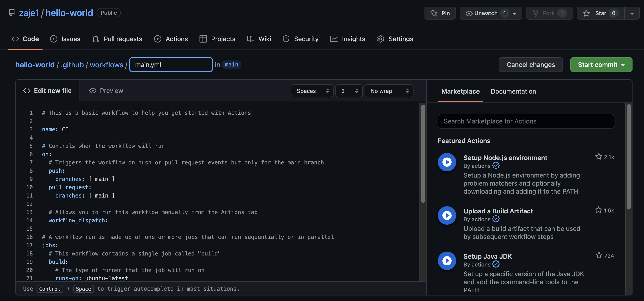
Task: Click the Code angle-brackets icon
Action: [15, 39]
